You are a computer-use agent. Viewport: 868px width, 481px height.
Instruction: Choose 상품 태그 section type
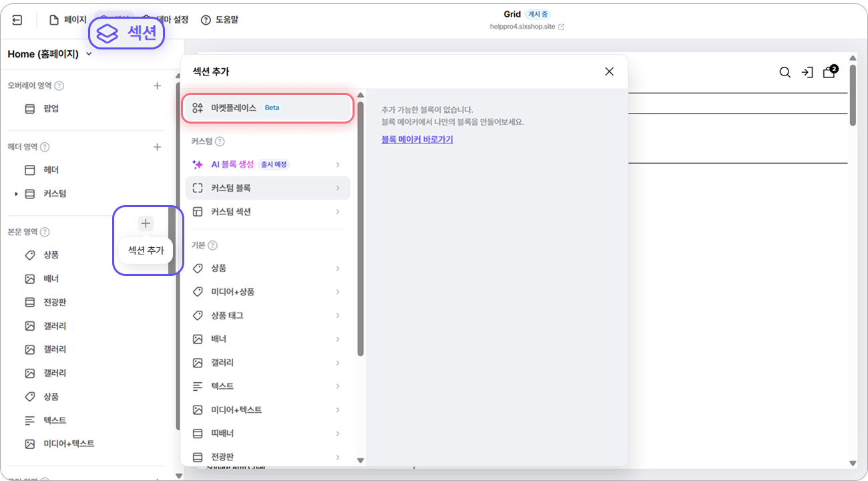click(268, 315)
